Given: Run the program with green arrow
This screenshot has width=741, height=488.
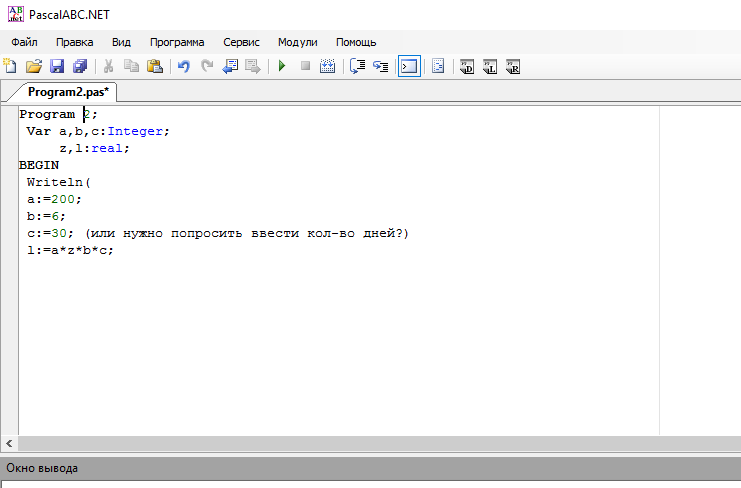Looking at the screenshot, I should coord(282,67).
